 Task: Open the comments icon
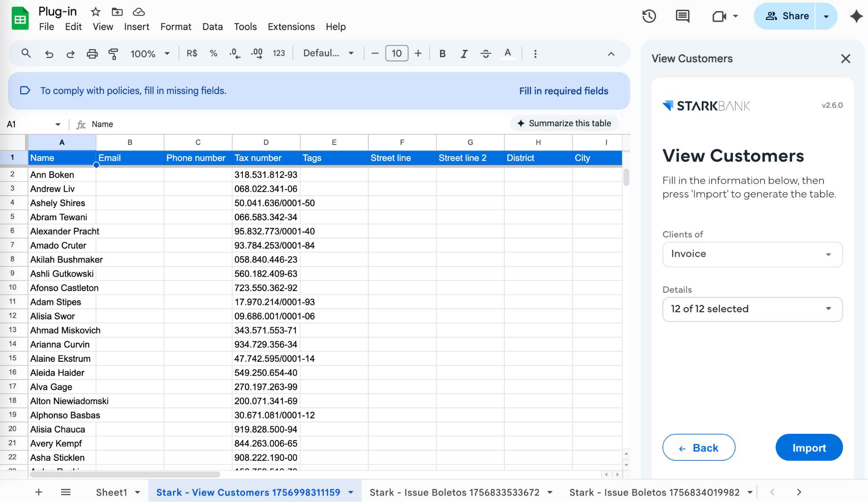[x=682, y=17]
